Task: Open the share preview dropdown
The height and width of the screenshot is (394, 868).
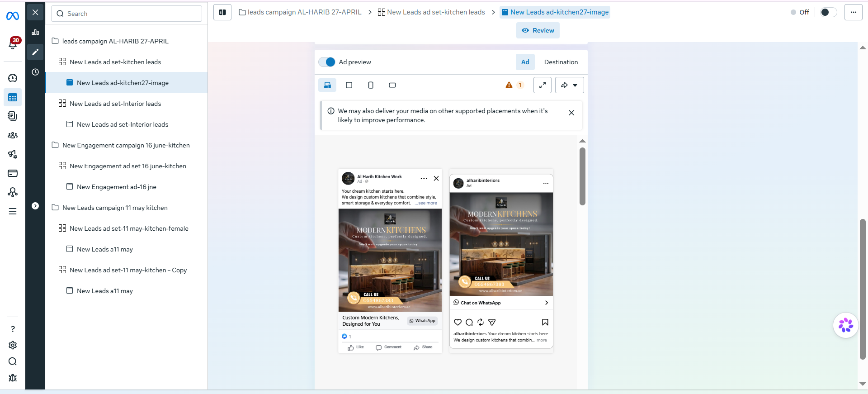Action: point(570,85)
